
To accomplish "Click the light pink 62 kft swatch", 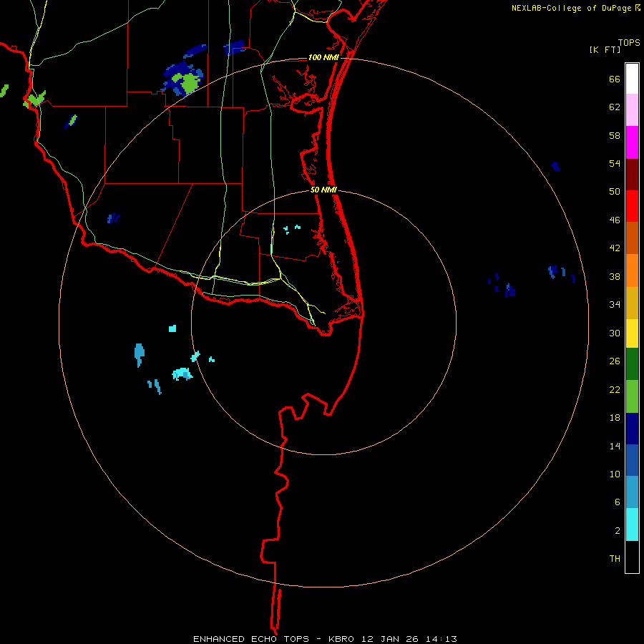I will [632, 109].
